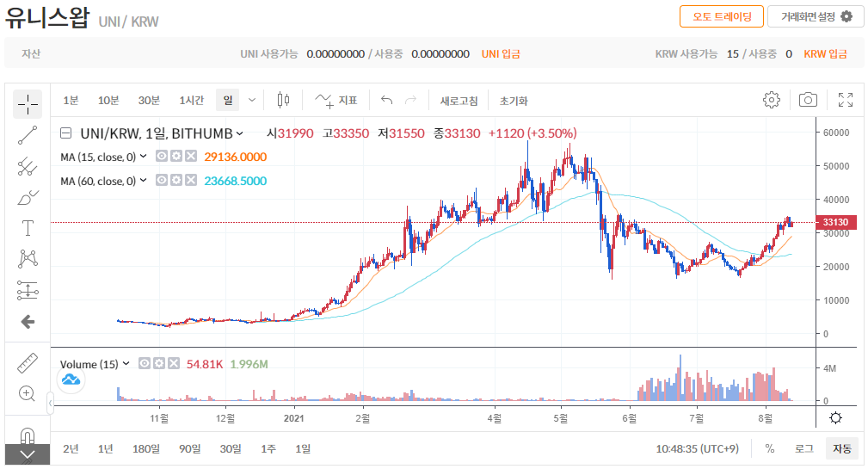The width and height of the screenshot is (868, 469).
Task: Expand the left toolbar bottom chevron
Action: click(28, 456)
